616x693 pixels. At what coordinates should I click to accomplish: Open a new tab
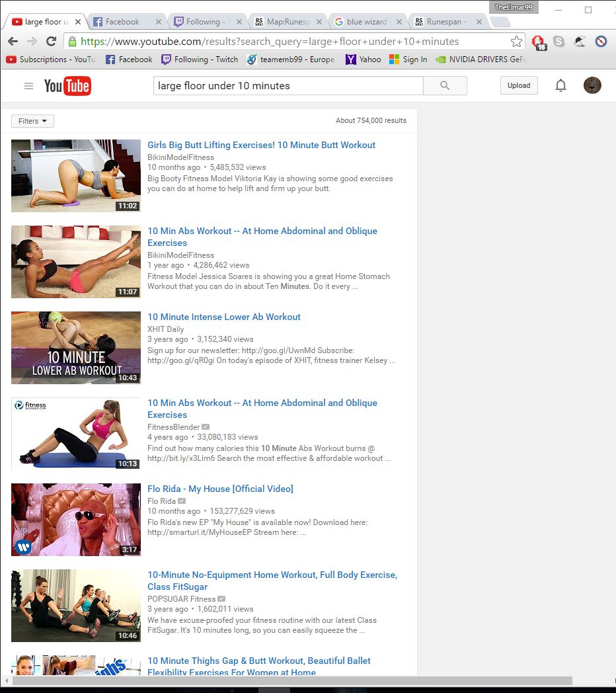pos(501,22)
